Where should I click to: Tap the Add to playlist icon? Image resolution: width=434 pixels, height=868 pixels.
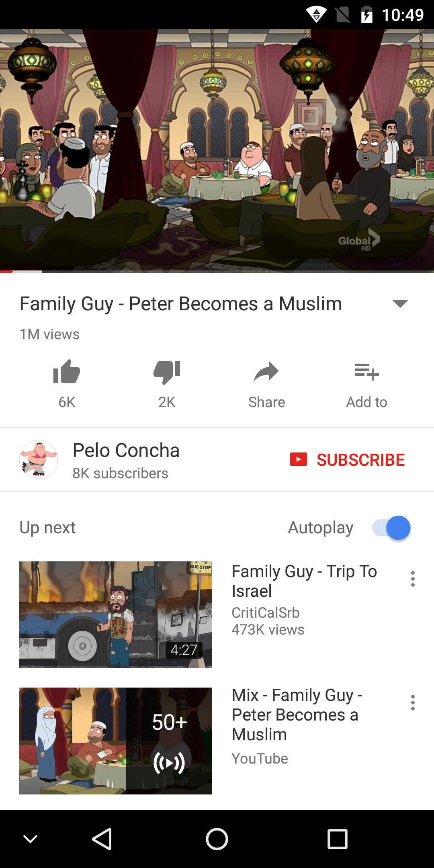pos(366,372)
